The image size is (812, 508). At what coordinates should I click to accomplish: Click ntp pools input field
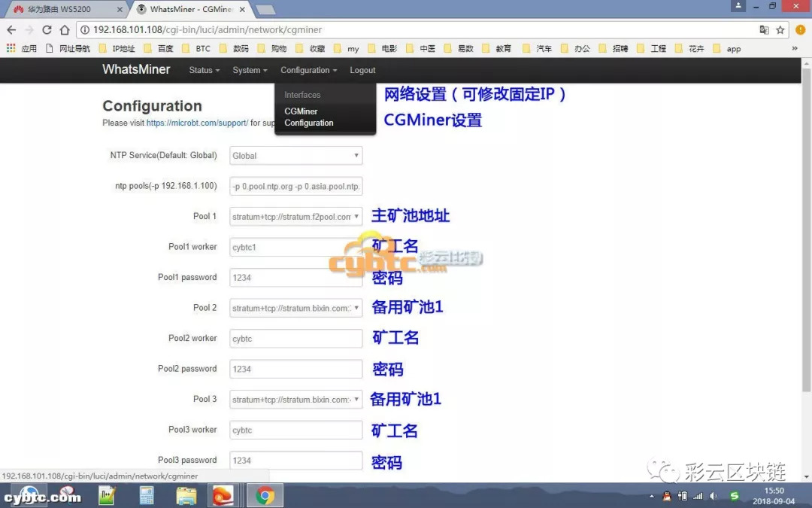click(x=295, y=186)
